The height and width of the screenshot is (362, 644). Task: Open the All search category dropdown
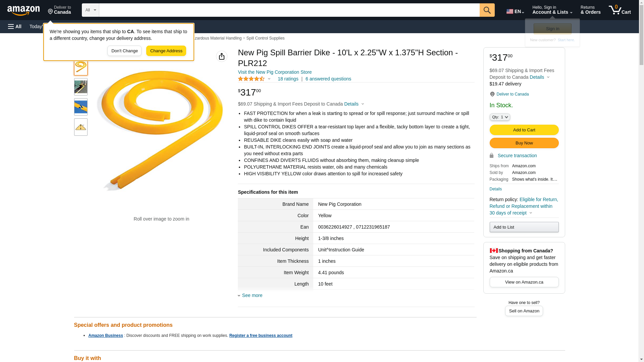[x=90, y=10]
